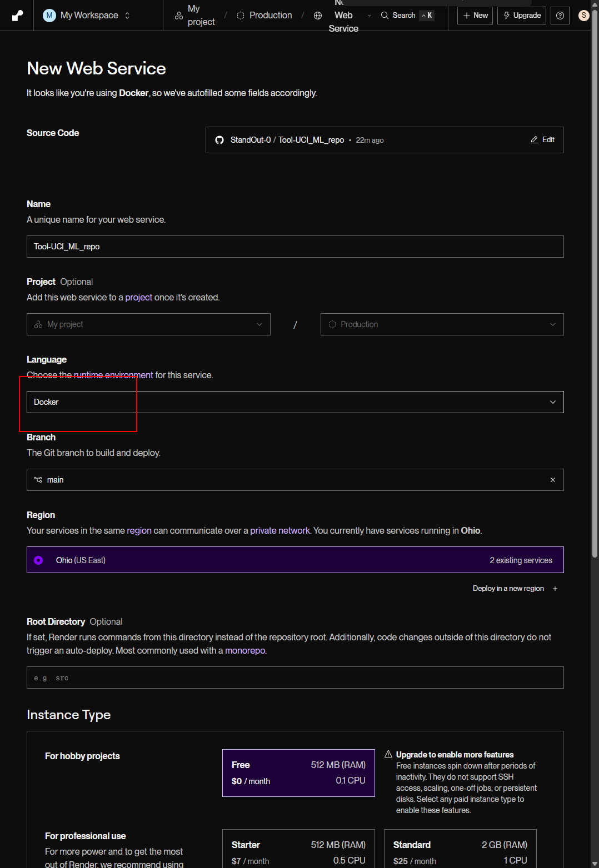Open the user avatar S menu

(x=583, y=15)
